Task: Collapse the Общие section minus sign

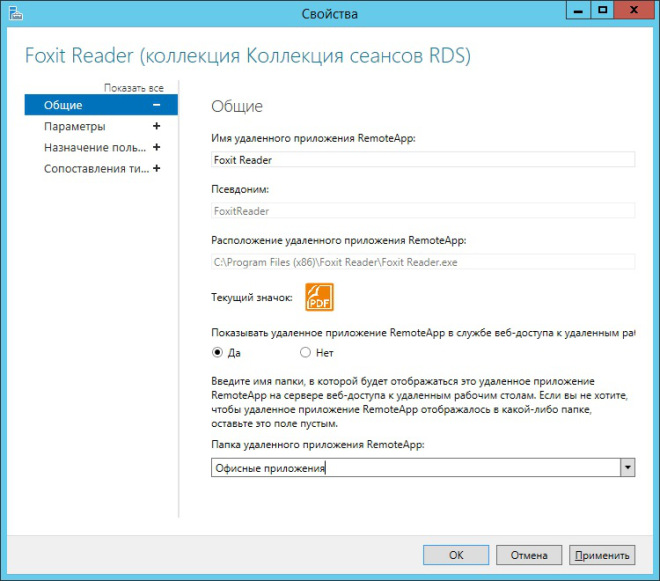Action: point(156,105)
